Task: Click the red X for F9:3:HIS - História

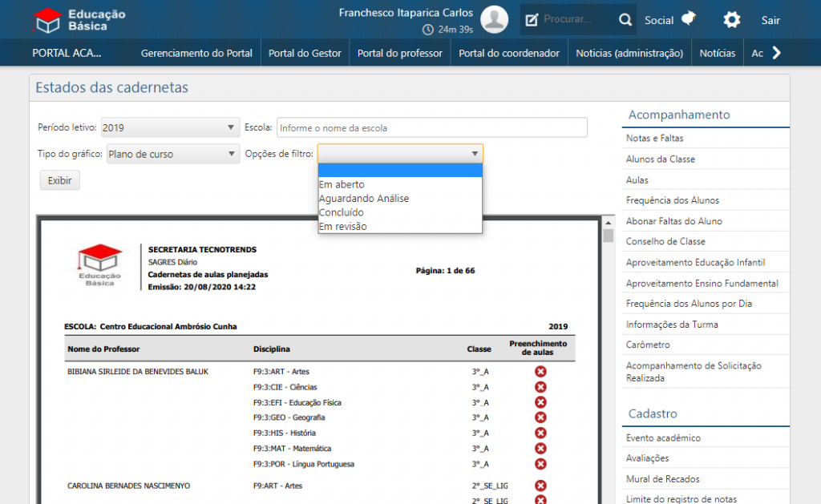Action: (540, 433)
